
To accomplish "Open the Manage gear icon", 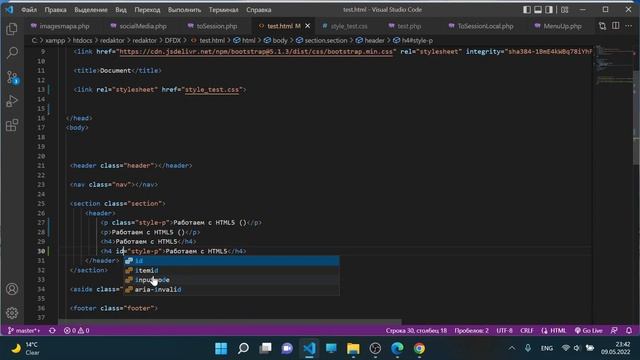I will point(12,313).
